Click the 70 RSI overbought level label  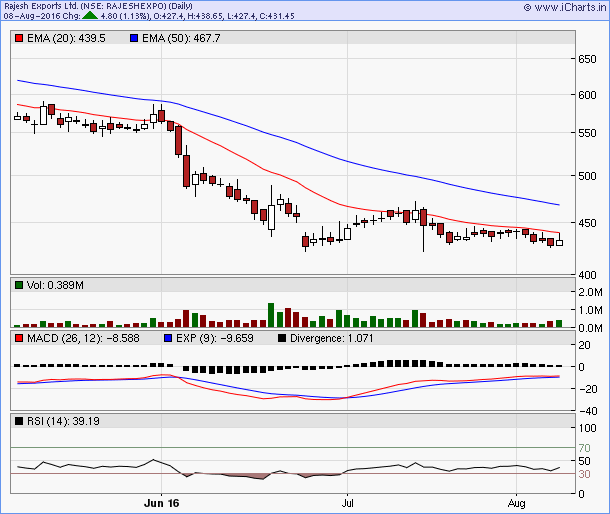[584, 448]
